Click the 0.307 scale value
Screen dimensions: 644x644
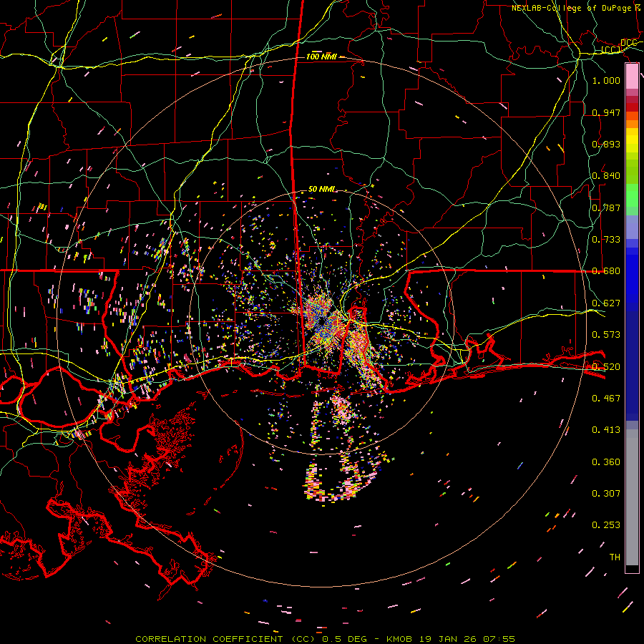coord(606,493)
